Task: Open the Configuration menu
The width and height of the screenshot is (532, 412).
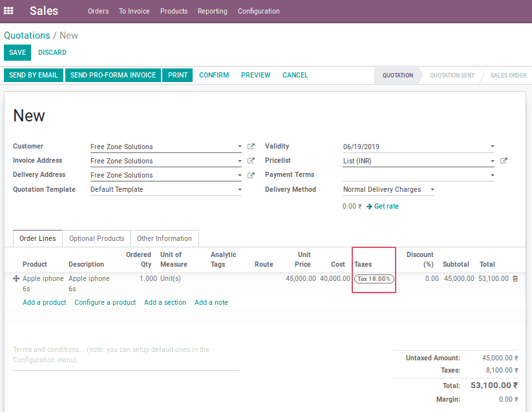Action: coord(259,11)
